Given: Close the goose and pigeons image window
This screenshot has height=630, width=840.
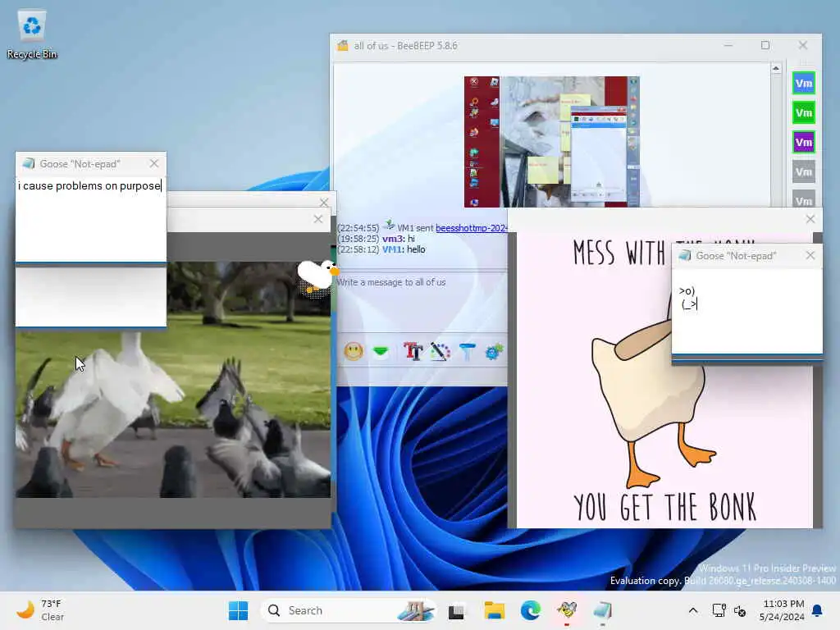Looking at the screenshot, I should click(x=318, y=219).
